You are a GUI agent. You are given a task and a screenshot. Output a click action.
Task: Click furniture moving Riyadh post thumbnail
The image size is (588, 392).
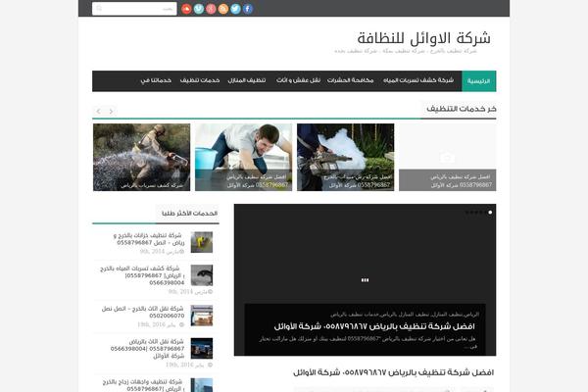pos(202,349)
